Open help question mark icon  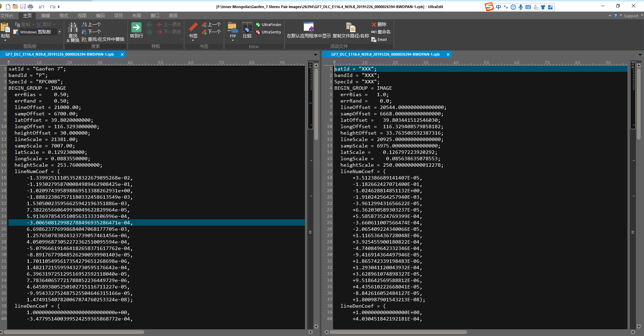pos(615,16)
